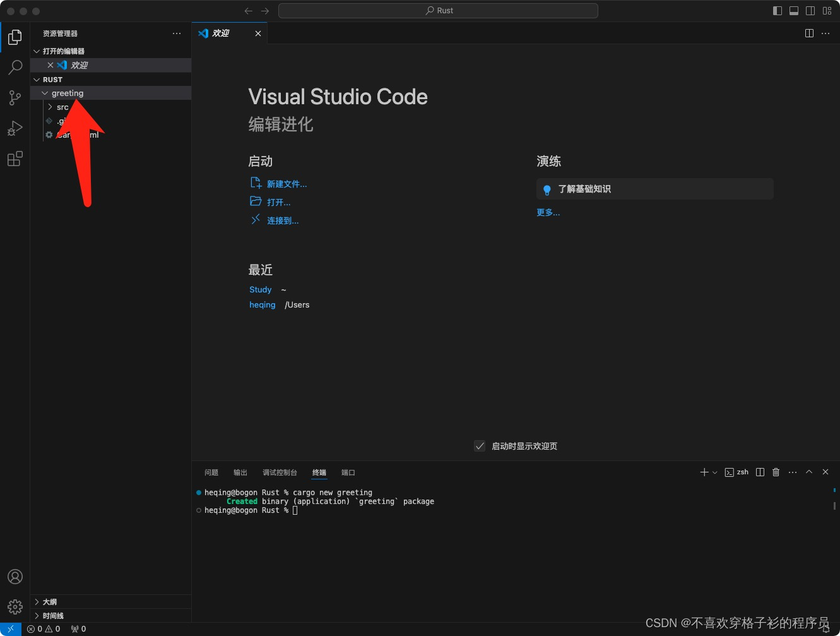The width and height of the screenshot is (840, 636).
Task: Open the recent Study folder link
Action: 260,289
